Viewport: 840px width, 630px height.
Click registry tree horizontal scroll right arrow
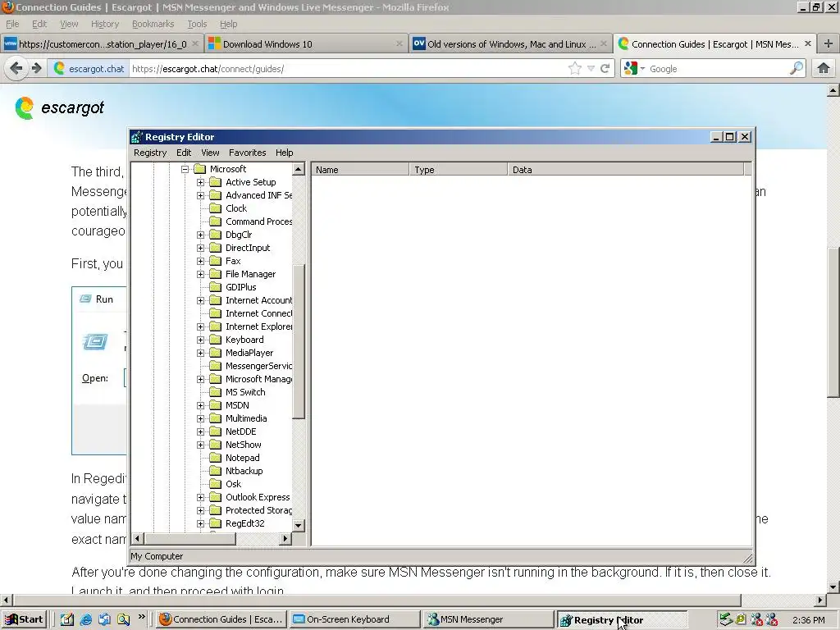pos(285,538)
